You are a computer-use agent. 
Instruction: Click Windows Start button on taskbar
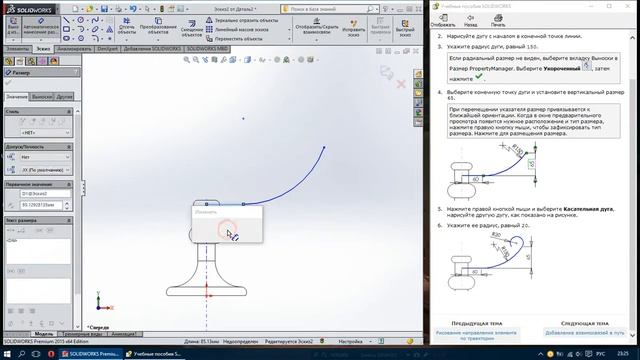pos(7,354)
